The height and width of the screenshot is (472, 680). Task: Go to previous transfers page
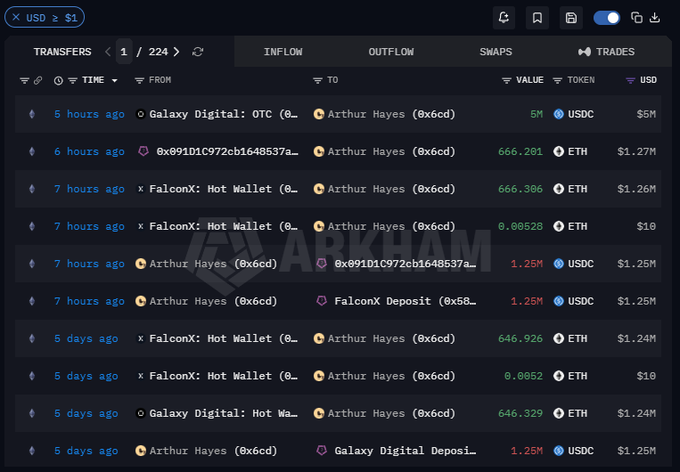(x=108, y=52)
